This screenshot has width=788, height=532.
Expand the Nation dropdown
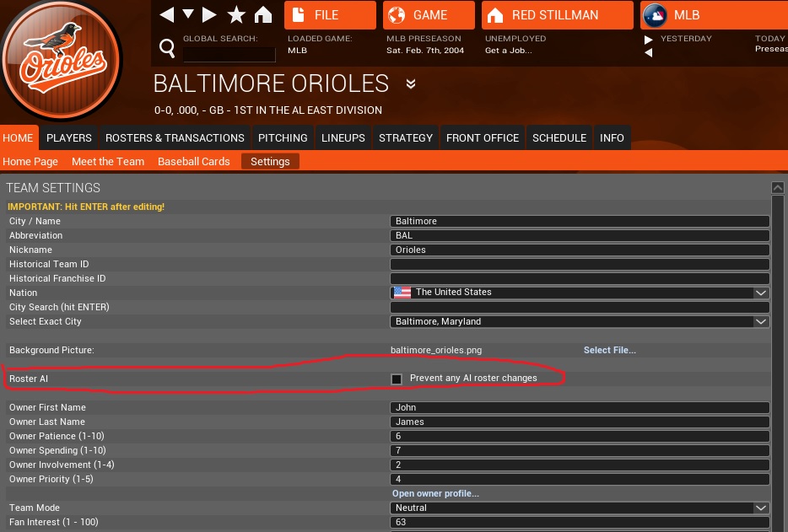pyautogui.click(x=761, y=293)
